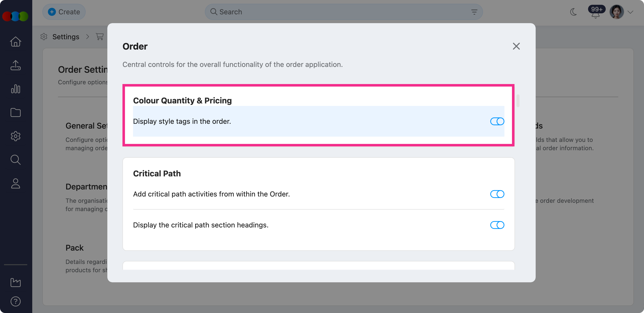Disable displaying style tags in the order

tap(497, 121)
